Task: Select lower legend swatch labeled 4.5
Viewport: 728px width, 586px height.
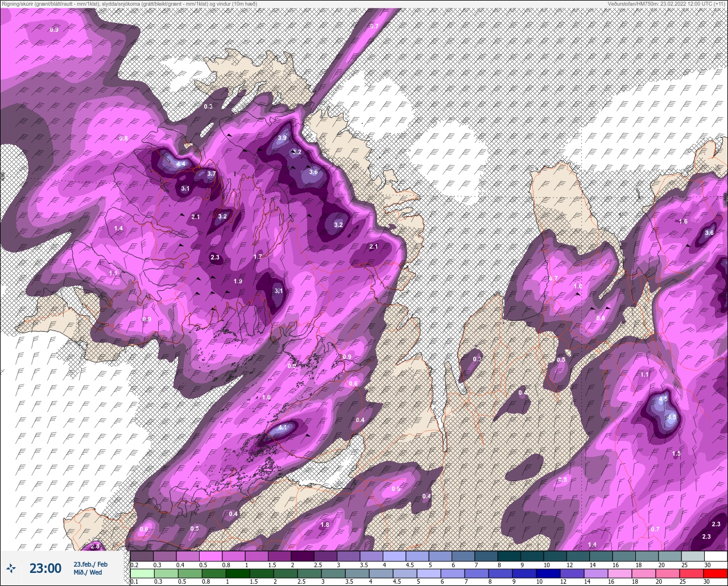Action: point(405,573)
